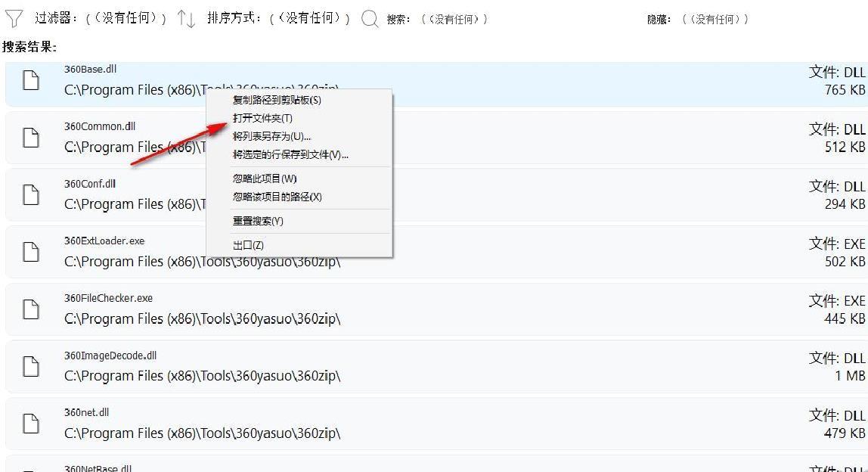This screenshot has height=472, width=868.
Task: Click the file icon beside 360Base.dll
Action: point(31,80)
